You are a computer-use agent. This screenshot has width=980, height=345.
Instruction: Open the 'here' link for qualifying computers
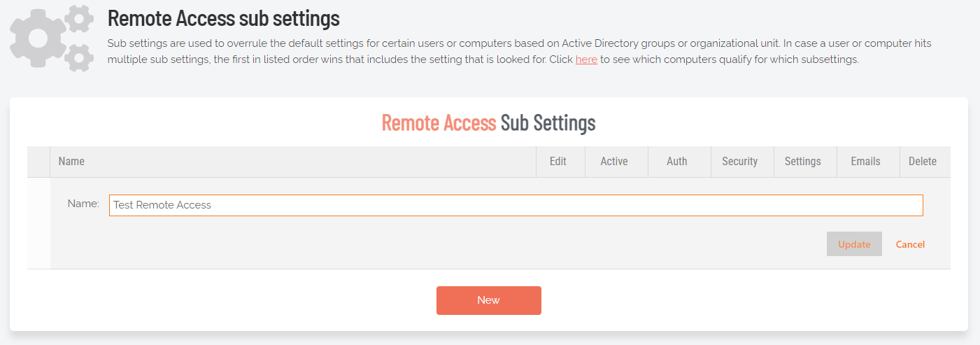click(586, 59)
